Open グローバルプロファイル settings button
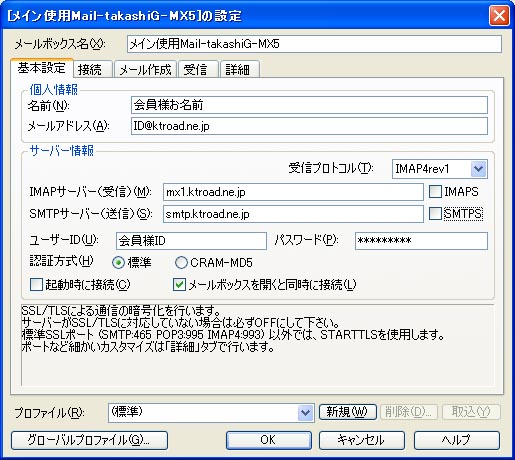The height and width of the screenshot is (460, 515). point(89,440)
